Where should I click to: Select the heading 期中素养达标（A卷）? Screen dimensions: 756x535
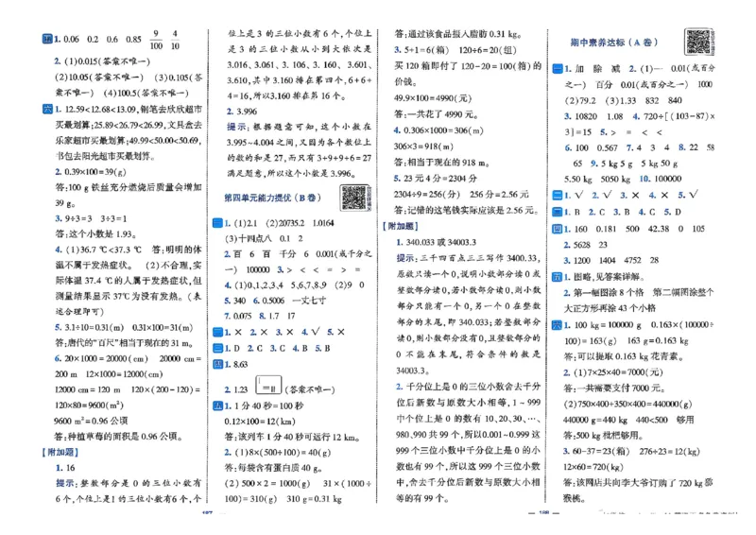(613, 43)
